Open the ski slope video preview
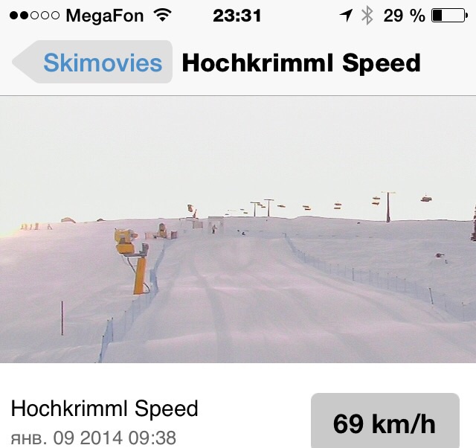 pyautogui.click(x=238, y=230)
